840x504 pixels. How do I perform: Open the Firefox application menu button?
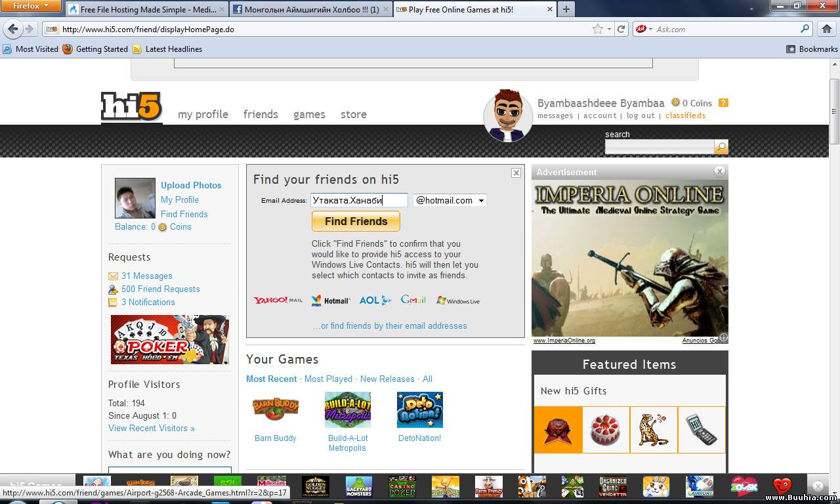click(x=31, y=6)
